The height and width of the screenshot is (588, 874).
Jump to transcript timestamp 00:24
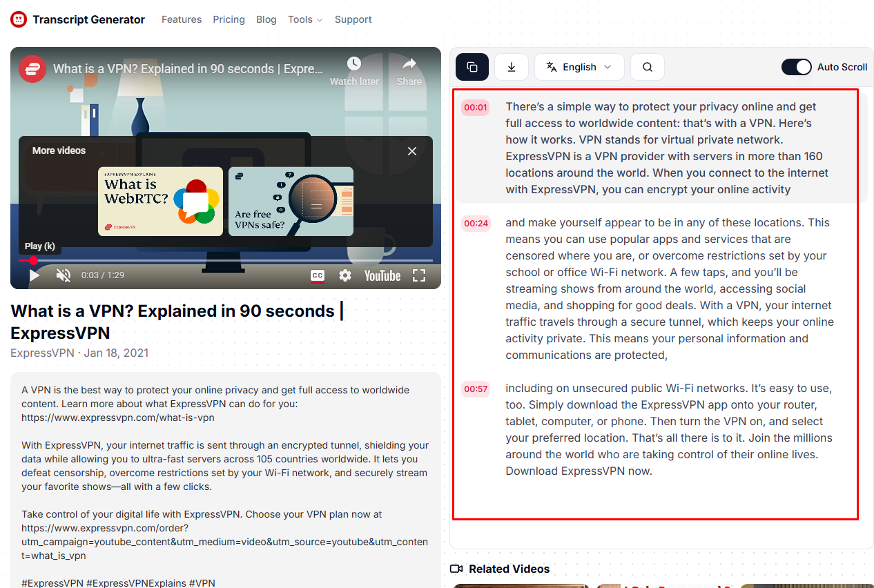tap(476, 224)
